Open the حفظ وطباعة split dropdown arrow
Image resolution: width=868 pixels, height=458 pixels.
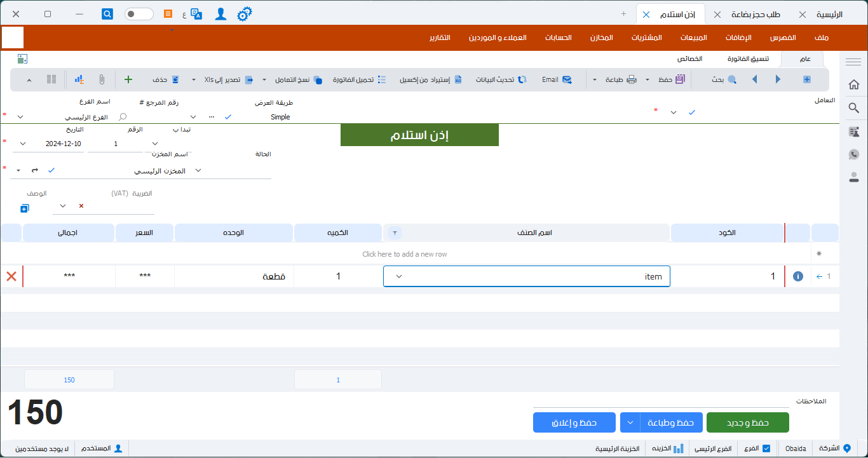tap(630, 422)
